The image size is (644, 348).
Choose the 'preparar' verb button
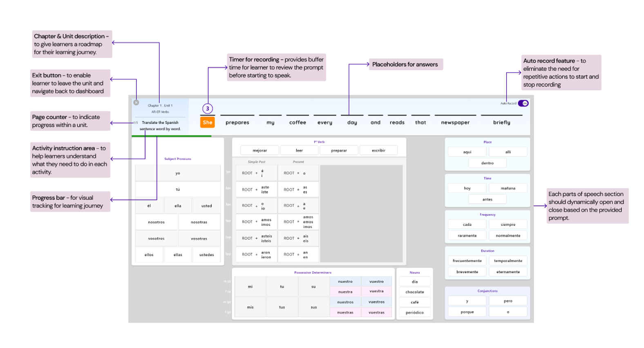pos(339,150)
